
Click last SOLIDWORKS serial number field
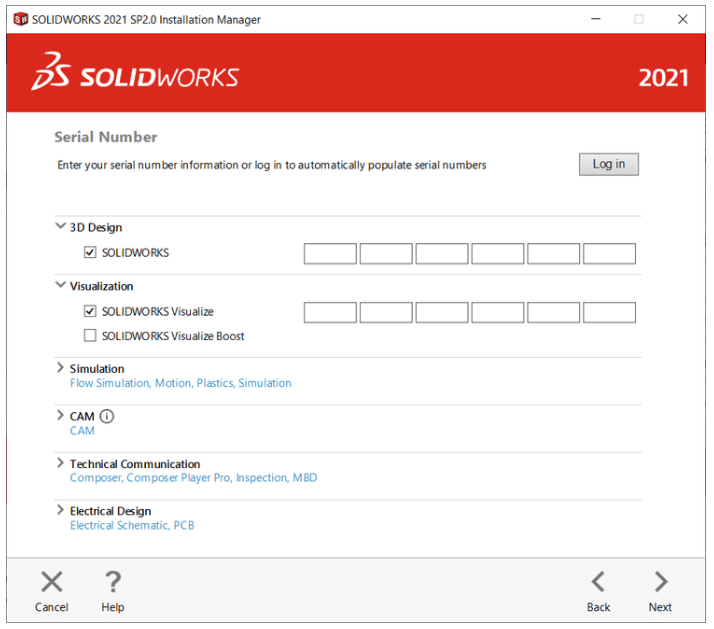[x=609, y=254]
